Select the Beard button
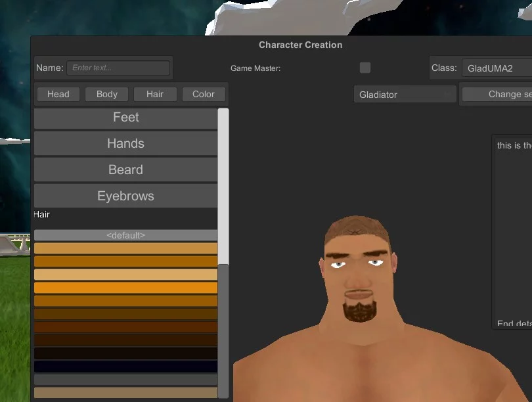532x402 pixels. coord(126,169)
